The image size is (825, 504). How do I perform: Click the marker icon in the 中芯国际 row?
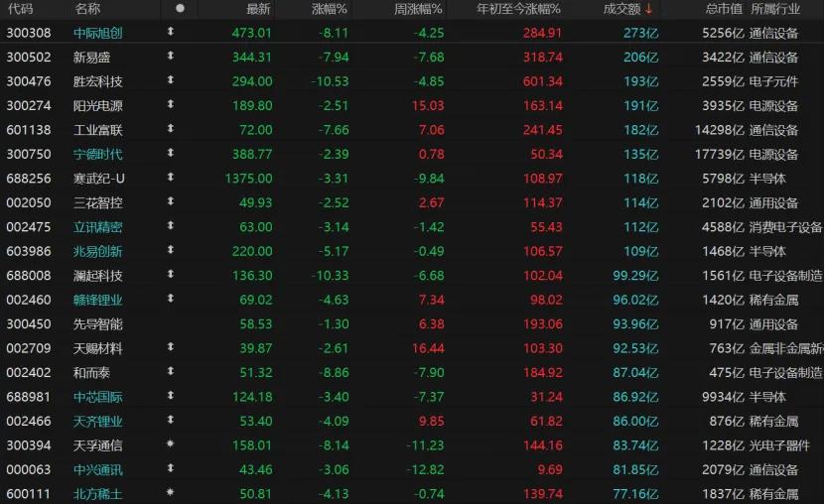coord(171,395)
